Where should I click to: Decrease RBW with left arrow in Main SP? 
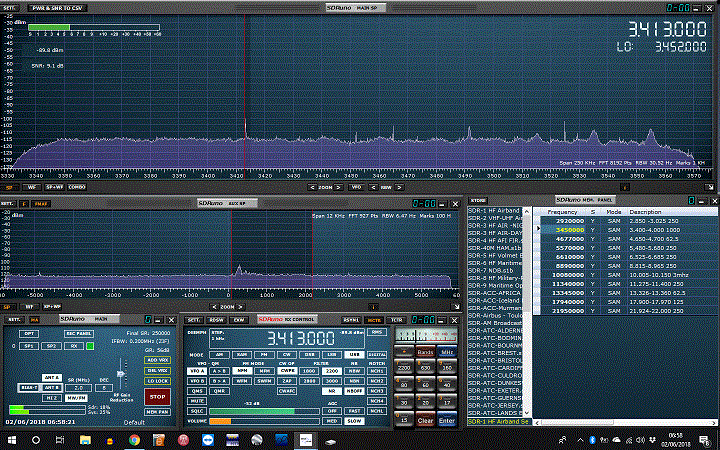click(x=373, y=187)
